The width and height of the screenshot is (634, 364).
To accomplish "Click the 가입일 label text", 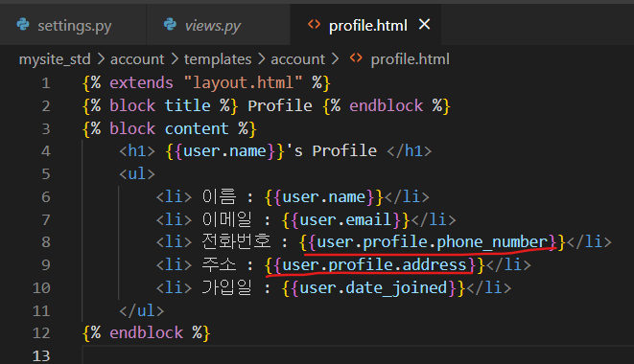I will [226, 288].
